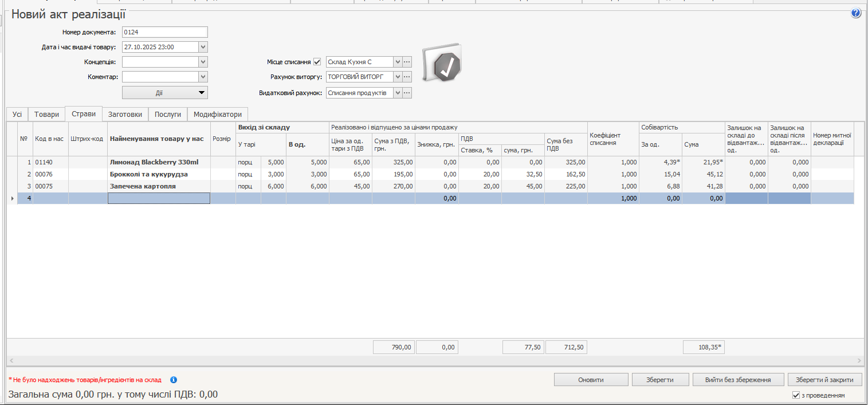The image size is (868, 405).
Task: Open the Дії actions dropdown button
Action: click(165, 93)
